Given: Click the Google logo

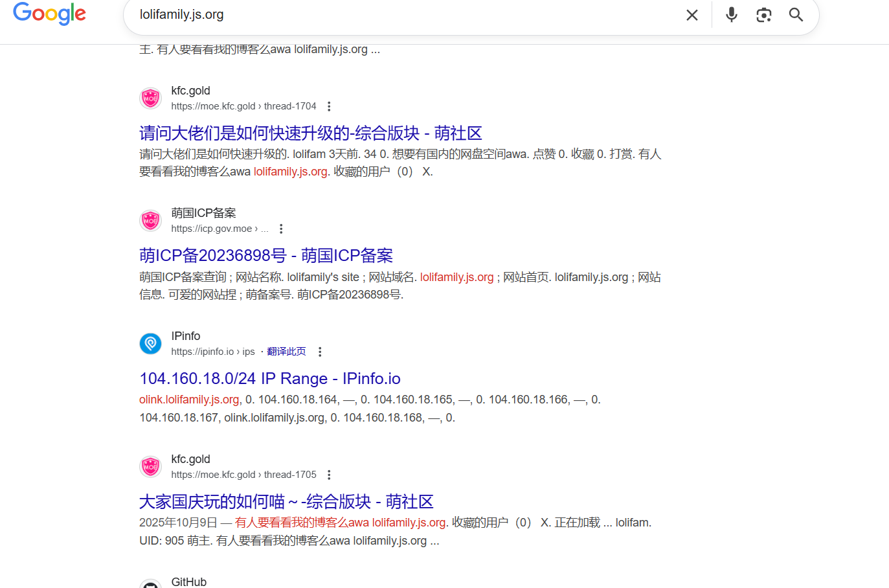Looking at the screenshot, I should (49, 14).
